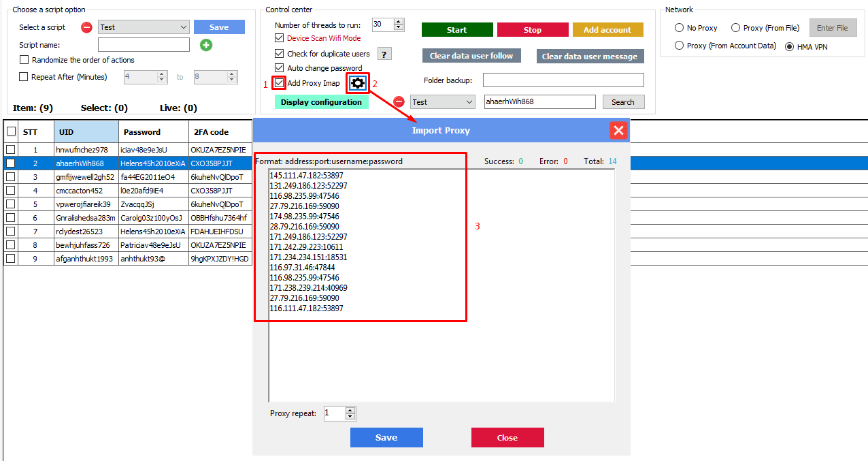Enable Randomize the order of actions
Viewport: 868px width, 461px height.
[x=24, y=60]
